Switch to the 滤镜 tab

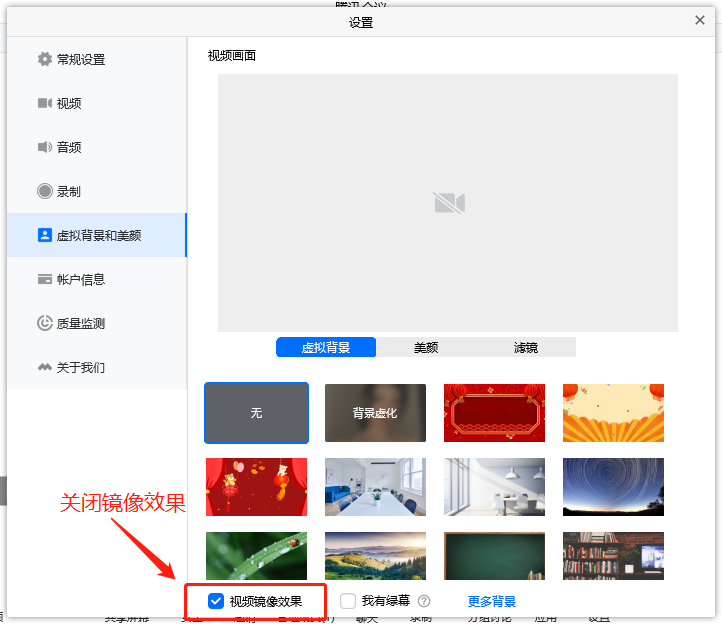525,347
